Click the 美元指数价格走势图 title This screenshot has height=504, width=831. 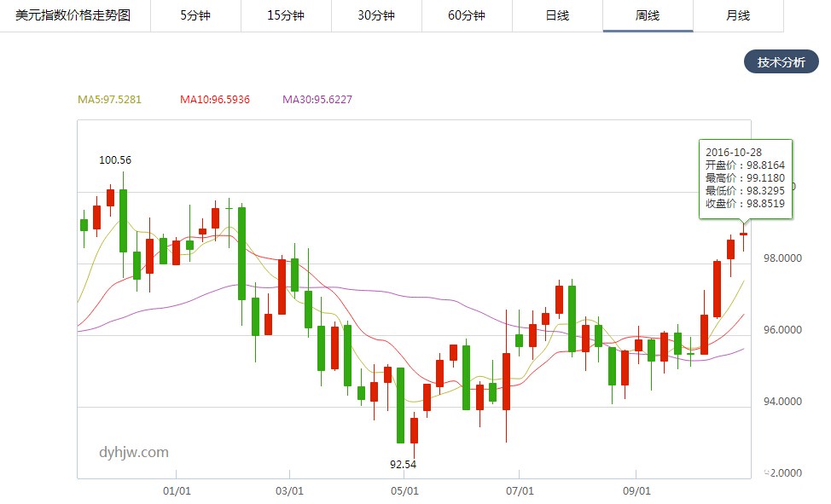tap(73, 15)
